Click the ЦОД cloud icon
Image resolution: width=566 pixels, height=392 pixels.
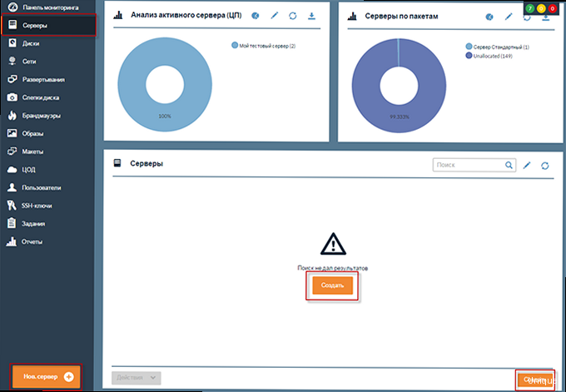[x=12, y=170]
